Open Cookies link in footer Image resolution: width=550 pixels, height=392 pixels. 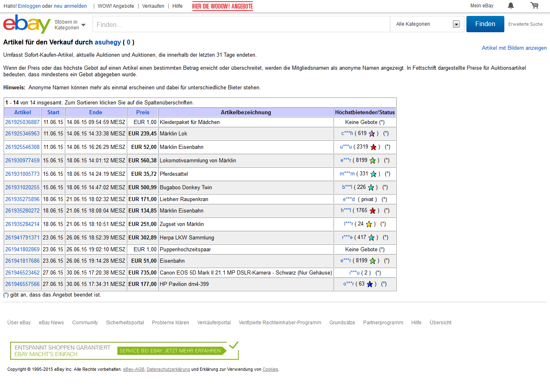click(270, 370)
